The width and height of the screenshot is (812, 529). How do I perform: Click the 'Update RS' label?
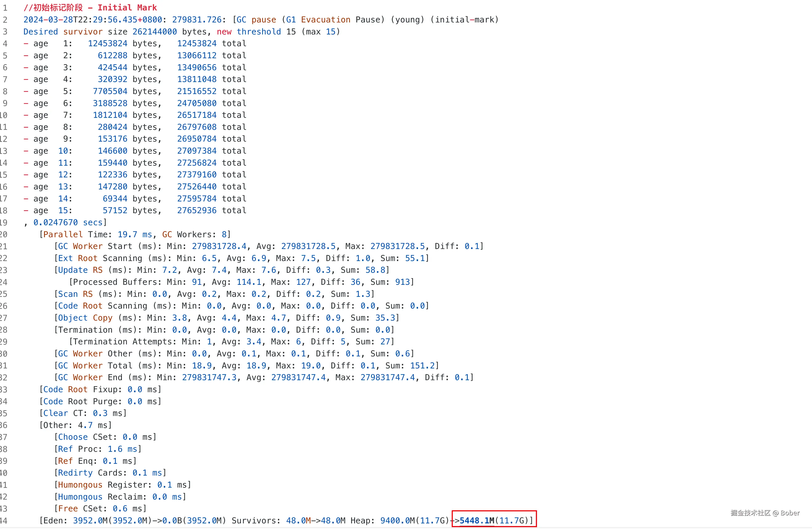(x=80, y=270)
